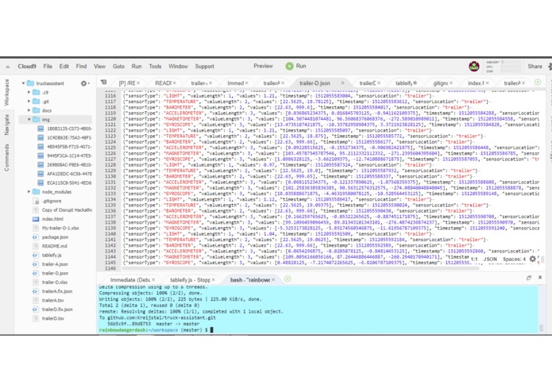Open the File menu
The width and height of the screenshot is (552, 392).
[48, 66]
